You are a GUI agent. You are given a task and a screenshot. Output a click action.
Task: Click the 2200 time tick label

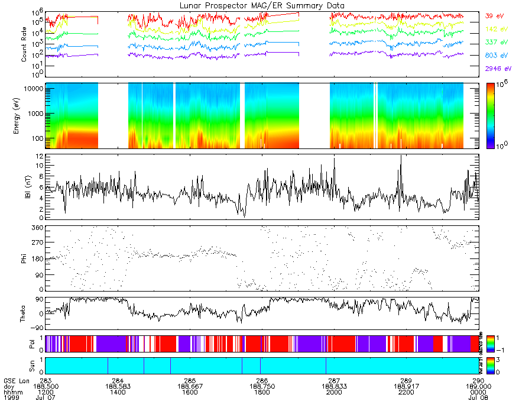tap(406, 392)
